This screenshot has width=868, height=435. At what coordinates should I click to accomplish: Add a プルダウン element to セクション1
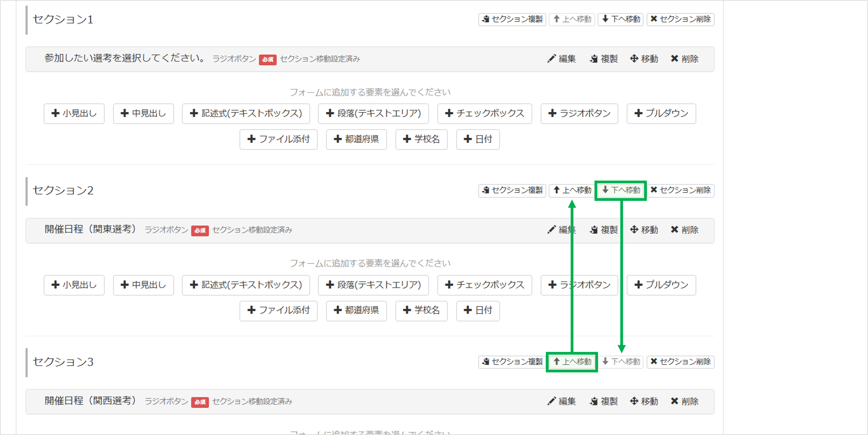pos(661,114)
